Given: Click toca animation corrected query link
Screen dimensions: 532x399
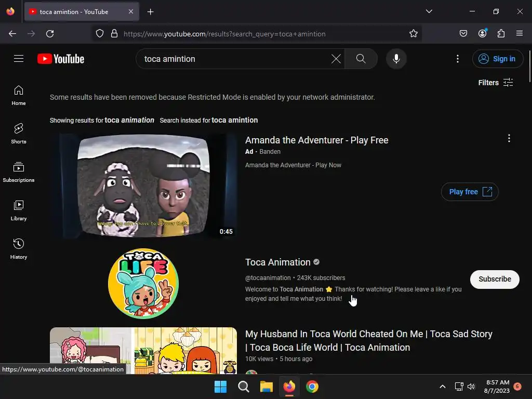Looking at the screenshot, I should pyautogui.click(x=129, y=120).
